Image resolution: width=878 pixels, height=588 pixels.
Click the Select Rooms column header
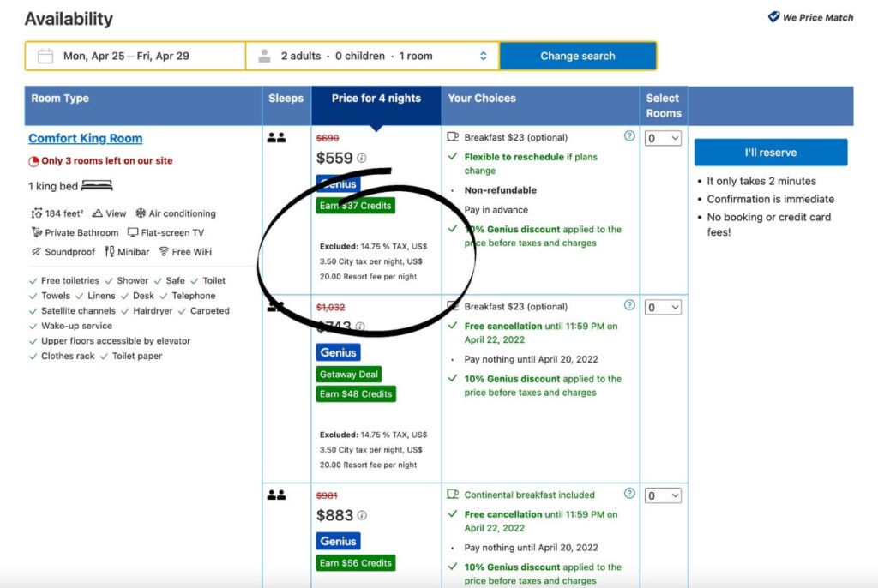pos(664,105)
